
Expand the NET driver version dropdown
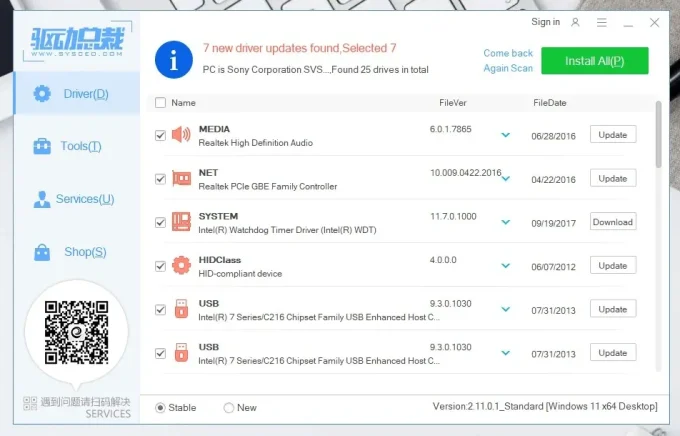505,179
